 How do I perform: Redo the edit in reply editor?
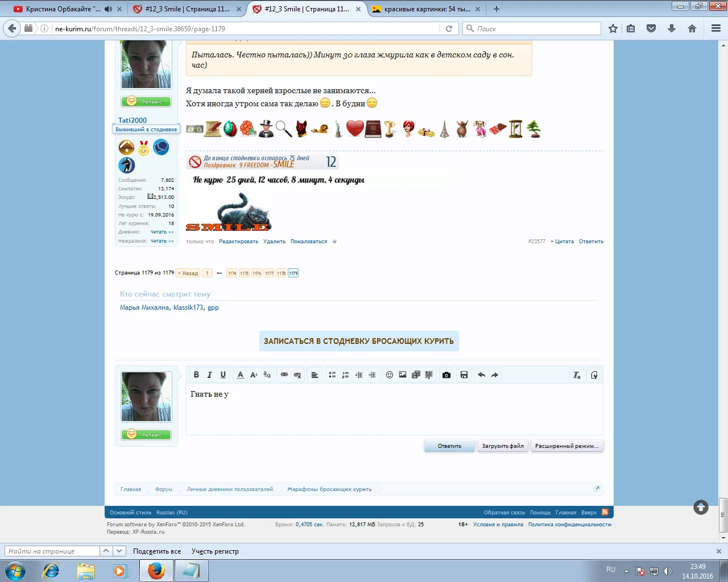pos(495,375)
